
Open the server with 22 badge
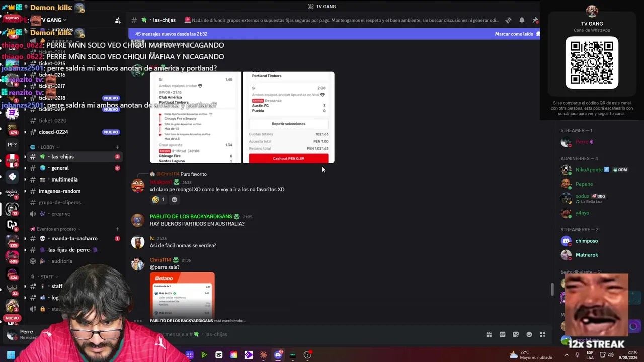pyautogui.click(x=12, y=290)
